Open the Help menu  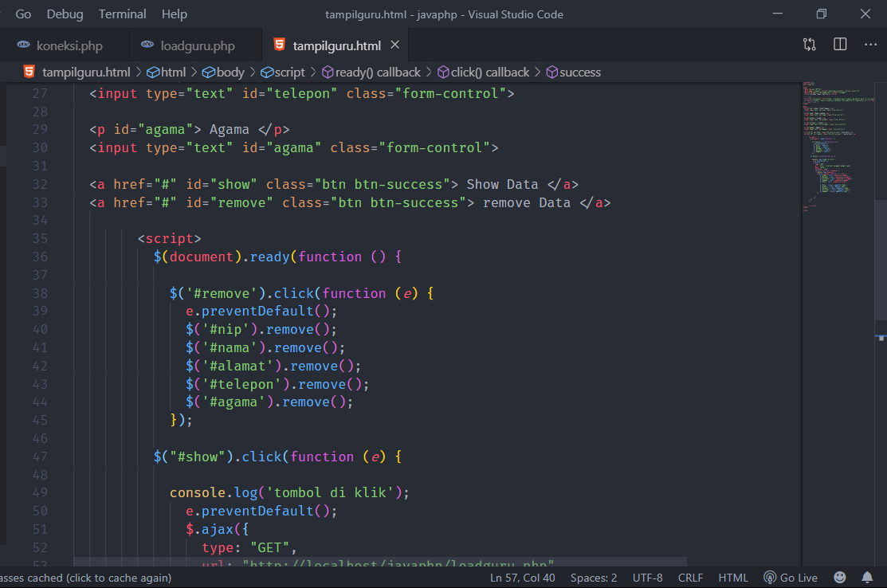[x=175, y=14]
